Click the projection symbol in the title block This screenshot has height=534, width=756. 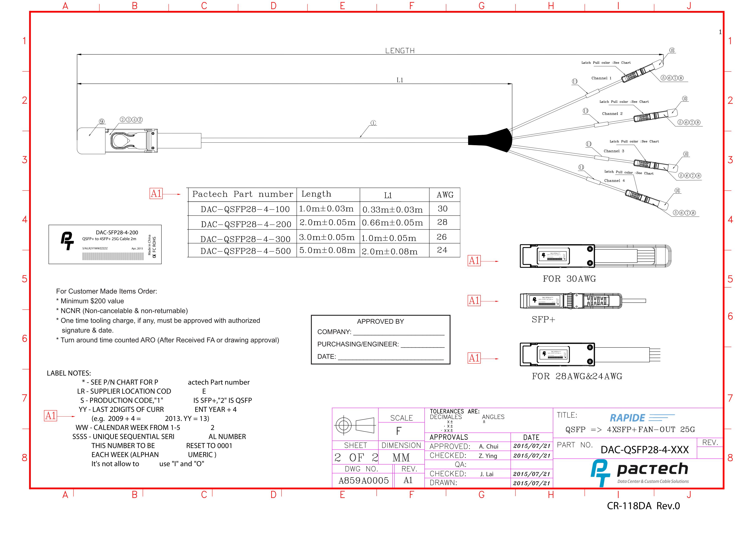(x=355, y=425)
